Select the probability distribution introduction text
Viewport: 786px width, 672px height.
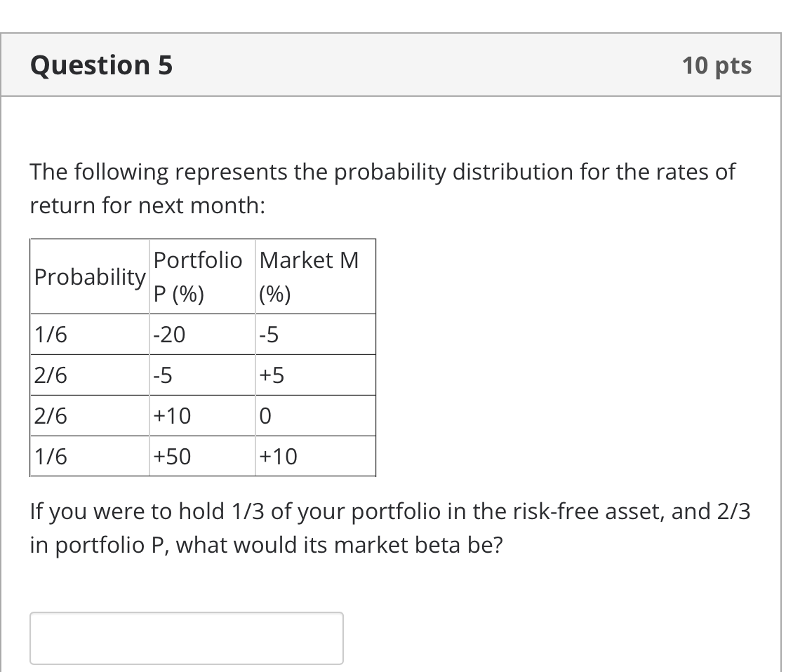pyautogui.click(x=382, y=188)
